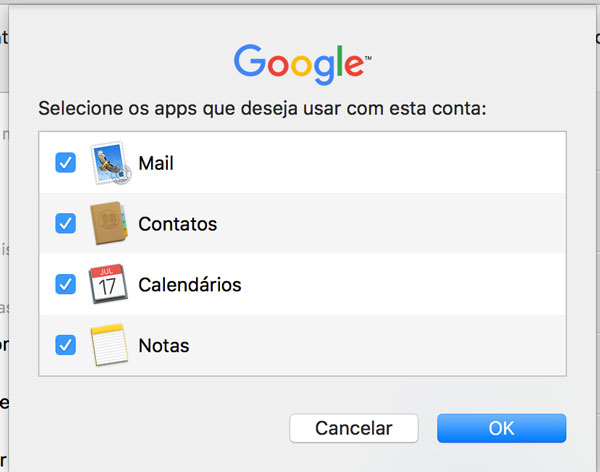The width and height of the screenshot is (600, 472).
Task: Click the Contatos address book icon
Action: coord(110,224)
